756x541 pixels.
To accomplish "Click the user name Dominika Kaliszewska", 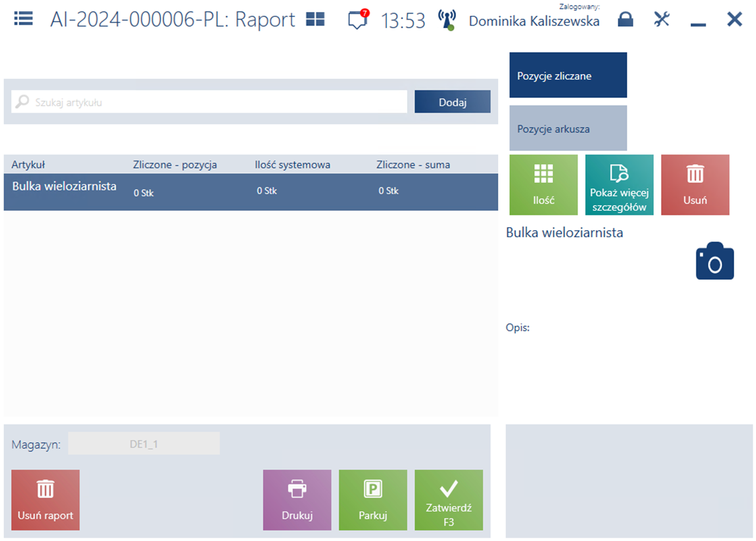I will coord(534,21).
